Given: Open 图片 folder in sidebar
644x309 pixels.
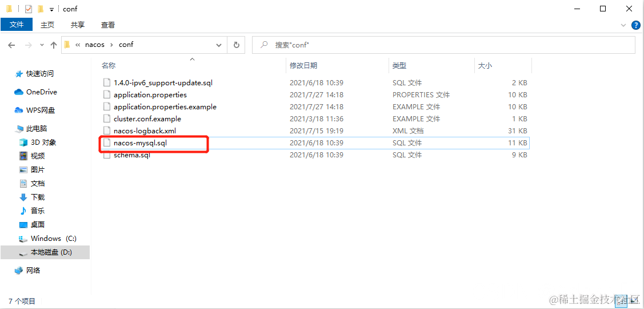Looking at the screenshot, I should 38,169.
